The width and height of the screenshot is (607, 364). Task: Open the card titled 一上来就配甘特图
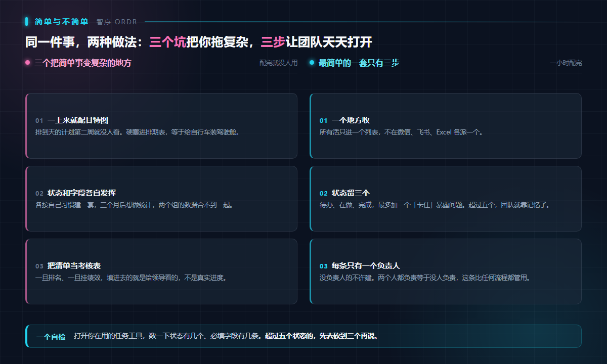[x=161, y=126]
